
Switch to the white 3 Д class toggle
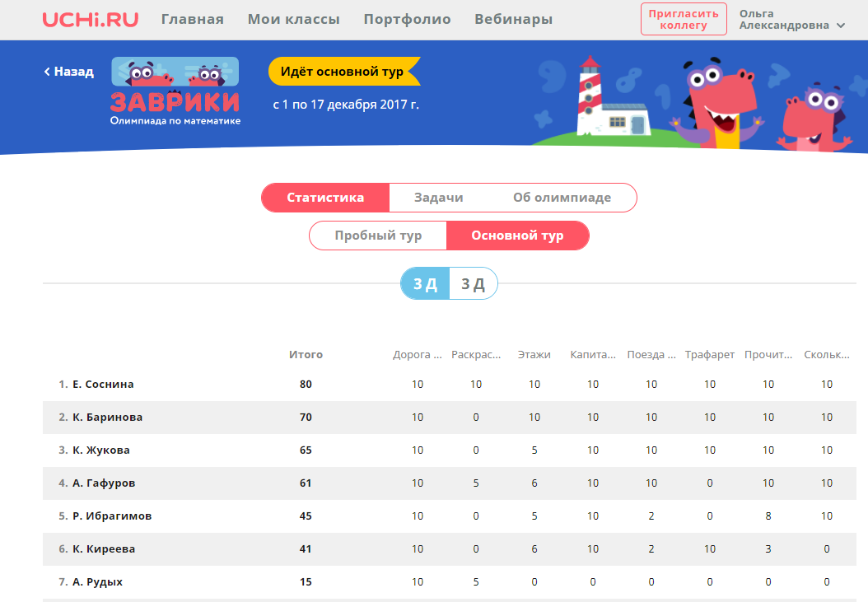coord(474,283)
